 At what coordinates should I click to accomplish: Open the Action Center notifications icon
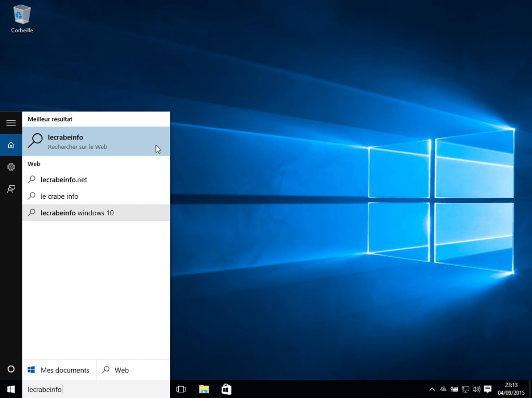487,389
